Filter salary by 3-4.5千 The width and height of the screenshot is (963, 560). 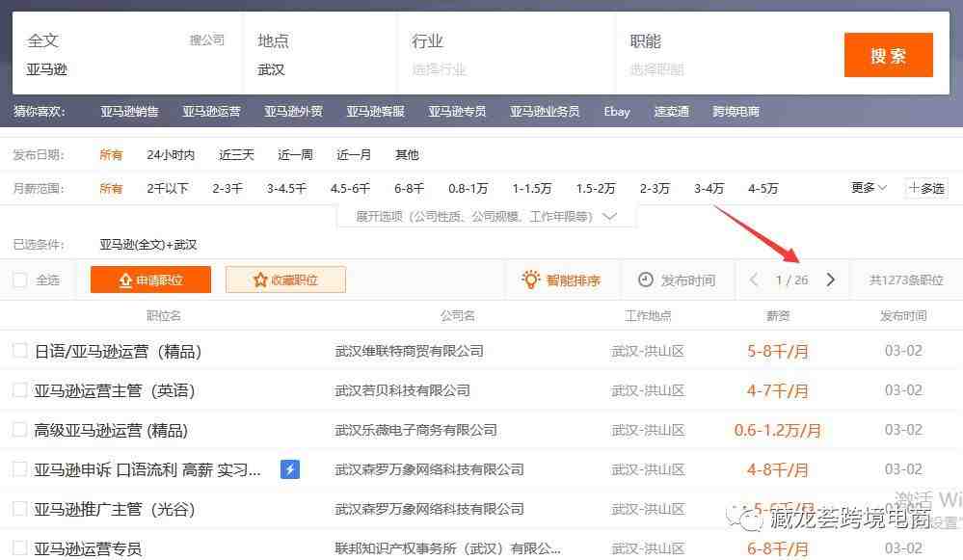pos(286,189)
